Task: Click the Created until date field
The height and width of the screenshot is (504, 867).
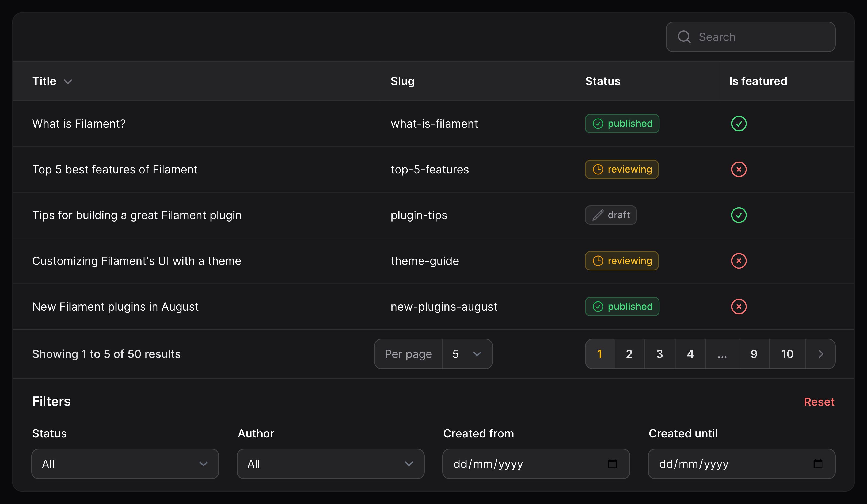Action: click(741, 464)
